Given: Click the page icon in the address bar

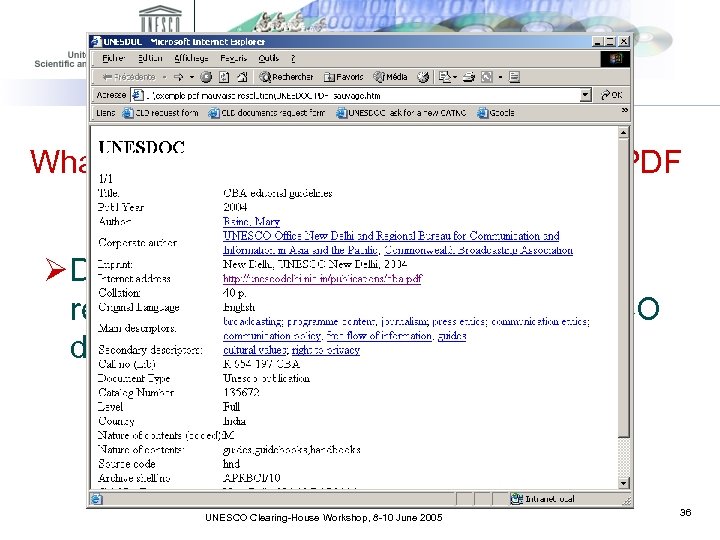Looking at the screenshot, I should tap(137, 96).
